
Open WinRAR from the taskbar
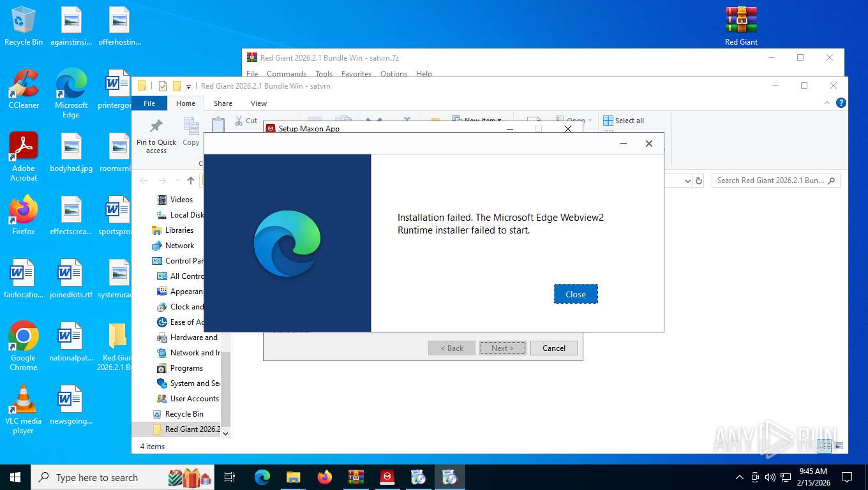[x=356, y=477]
